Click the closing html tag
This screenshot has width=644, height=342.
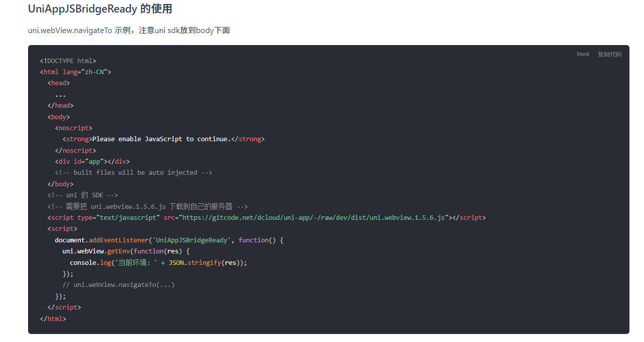(x=53, y=318)
